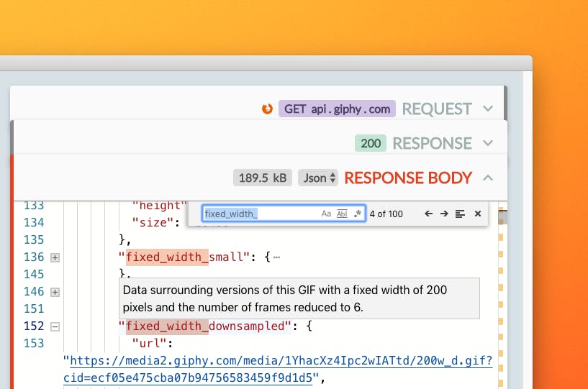Screen dimensions: 588x389
Task: Click find-in-selection lines icon in search
Action: point(460,214)
